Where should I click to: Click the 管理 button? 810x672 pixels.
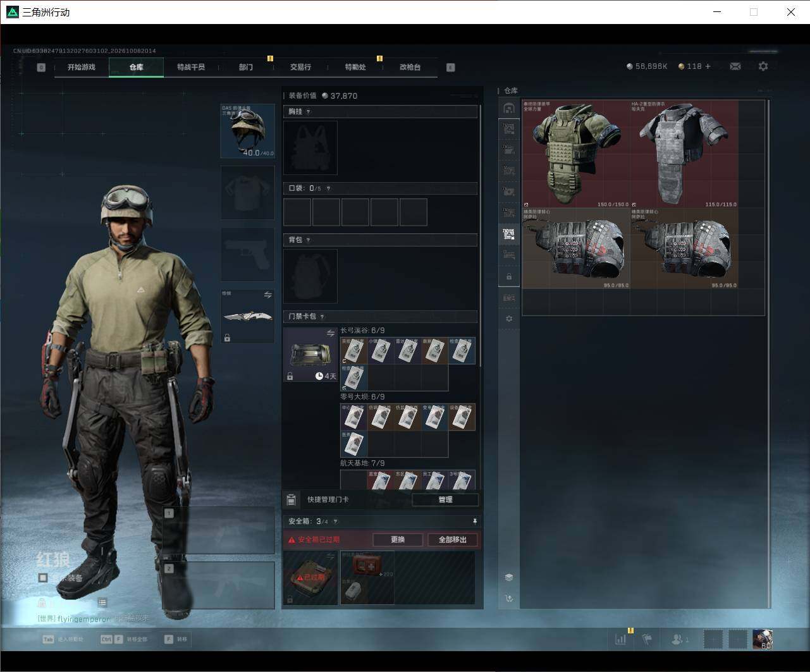click(445, 499)
